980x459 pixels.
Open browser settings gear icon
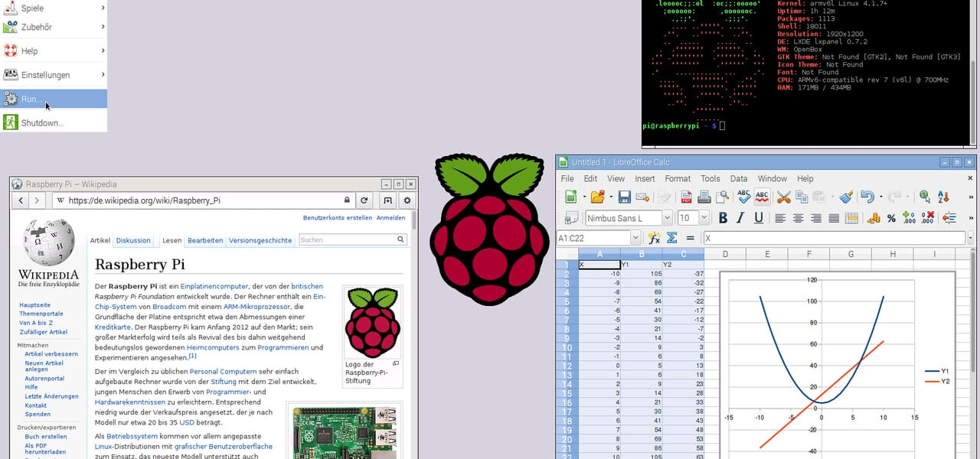point(407,200)
